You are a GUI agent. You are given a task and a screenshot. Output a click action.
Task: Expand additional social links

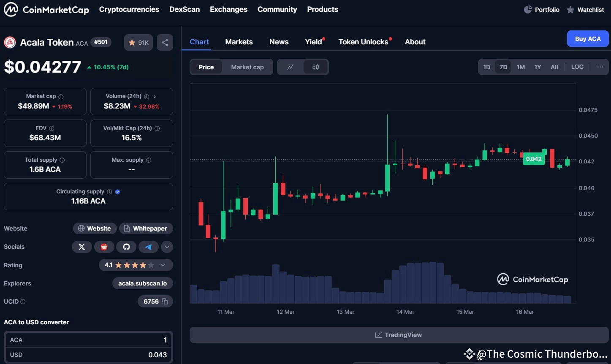[x=167, y=247]
